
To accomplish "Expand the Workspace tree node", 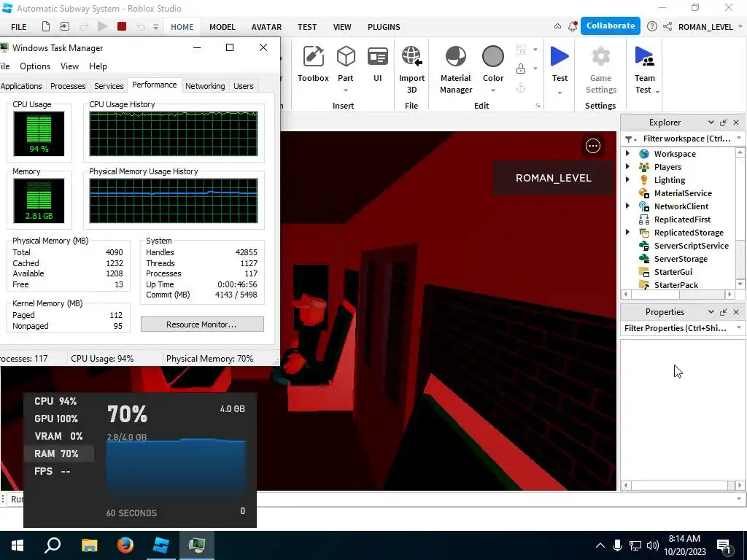I will pyautogui.click(x=628, y=153).
